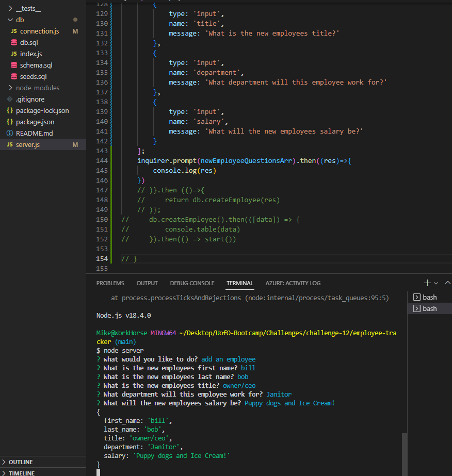Click M status badge beside server.js

coord(75,145)
